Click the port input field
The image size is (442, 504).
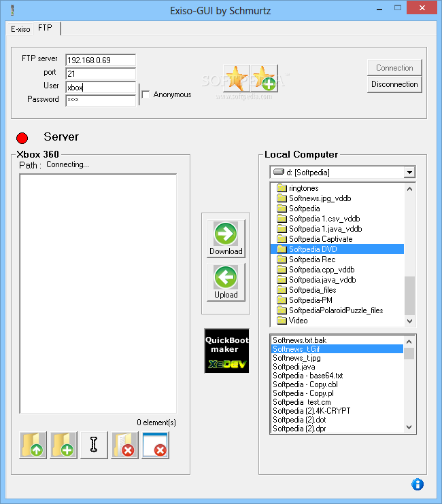coord(101,73)
